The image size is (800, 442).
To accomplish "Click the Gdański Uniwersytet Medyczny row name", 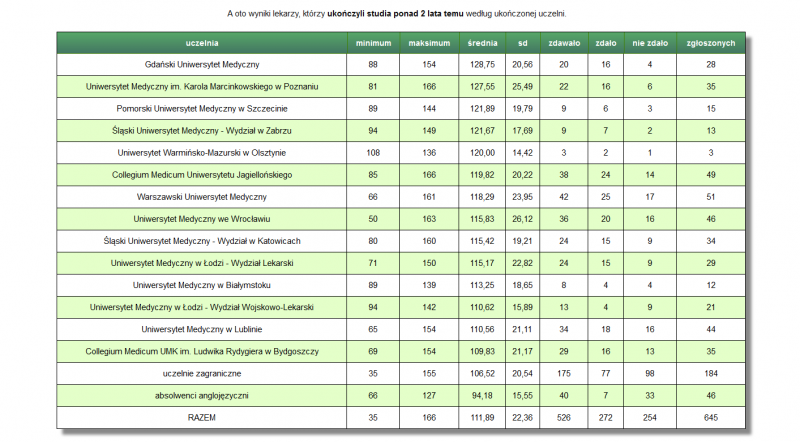I will tap(202, 64).
